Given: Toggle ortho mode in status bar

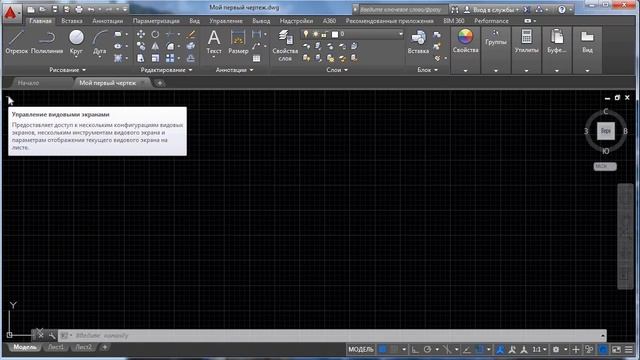Looking at the screenshot, I should (415, 349).
